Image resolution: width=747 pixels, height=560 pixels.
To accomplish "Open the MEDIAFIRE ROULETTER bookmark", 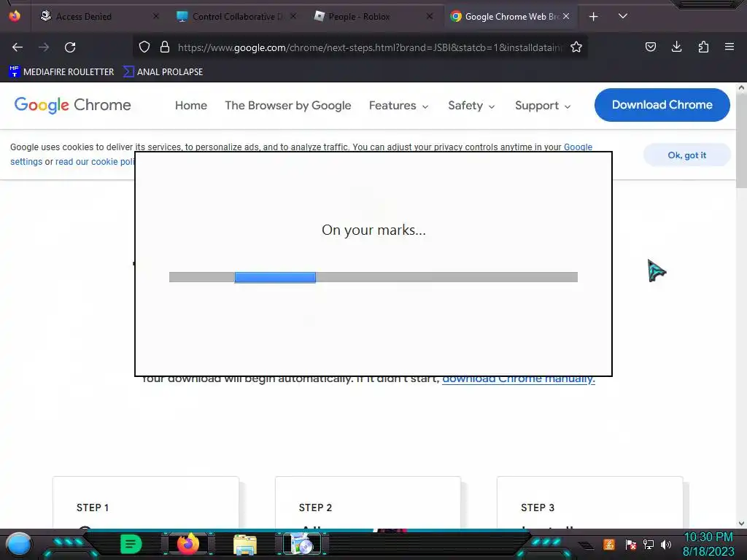I will [61, 72].
